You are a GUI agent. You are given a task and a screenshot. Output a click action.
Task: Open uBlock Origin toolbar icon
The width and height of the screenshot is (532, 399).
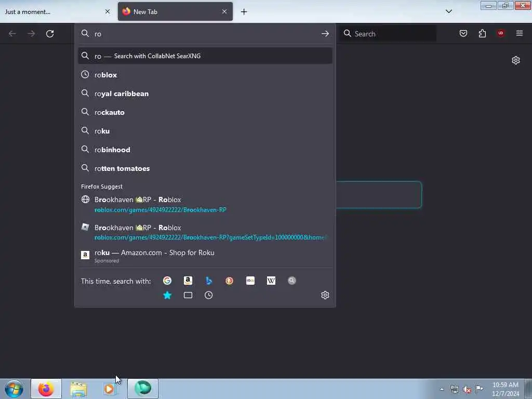[x=501, y=33]
